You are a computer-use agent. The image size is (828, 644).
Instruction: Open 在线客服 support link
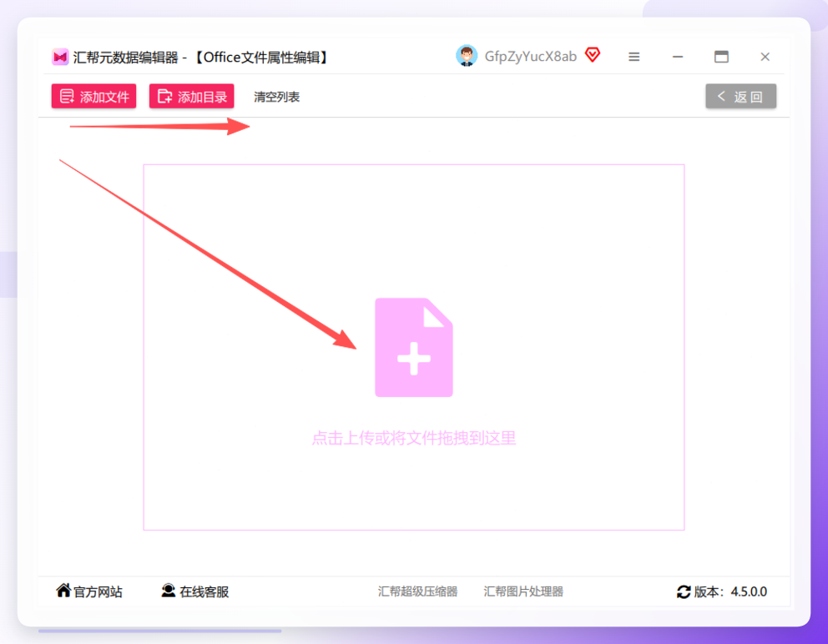(x=204, y=591)
